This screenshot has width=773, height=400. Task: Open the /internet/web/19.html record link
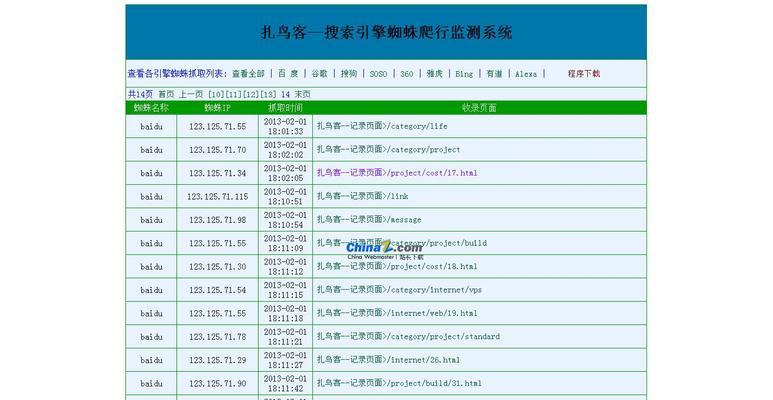(397, 313)
